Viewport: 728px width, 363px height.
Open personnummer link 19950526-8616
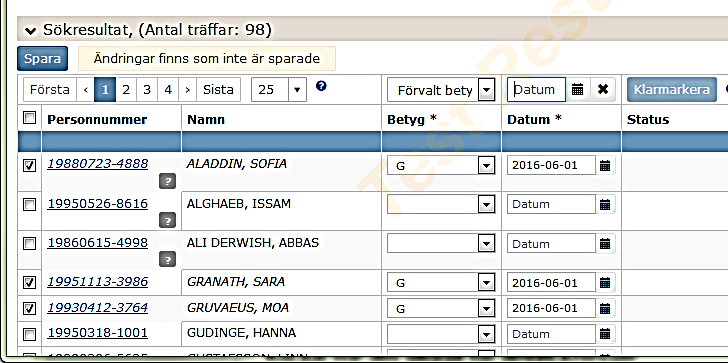click(98, 204)
